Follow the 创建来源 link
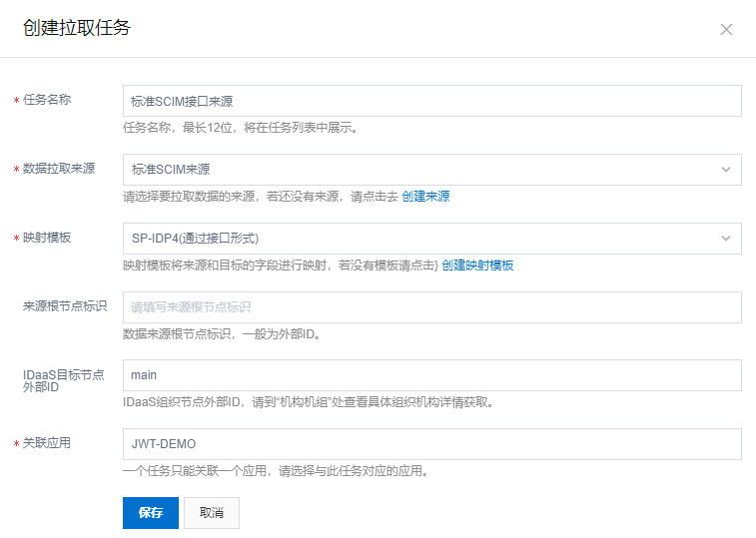756x538 pixels. click(x=425, y=197)
